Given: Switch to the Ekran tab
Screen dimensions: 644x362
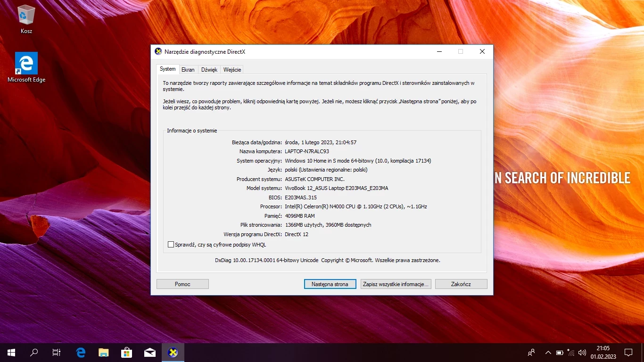Looking at the screenshot, I should coord(188,70).
